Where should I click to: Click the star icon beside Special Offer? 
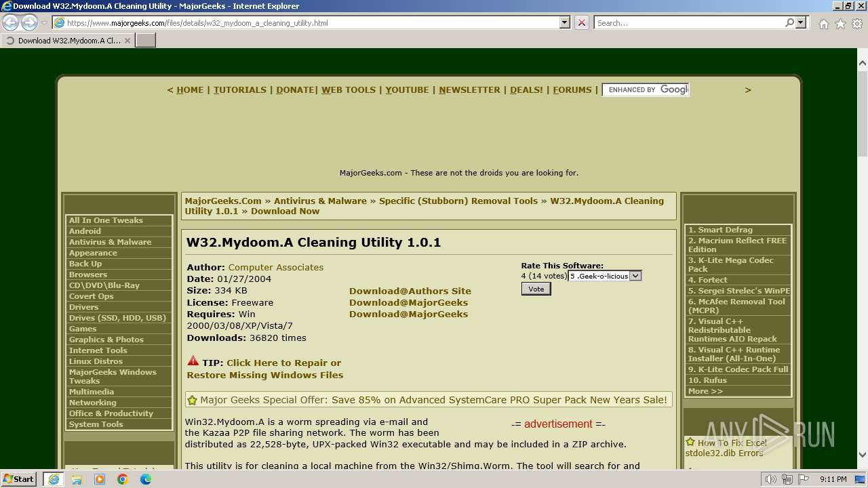pyautogui.click(x=192, y=401)
